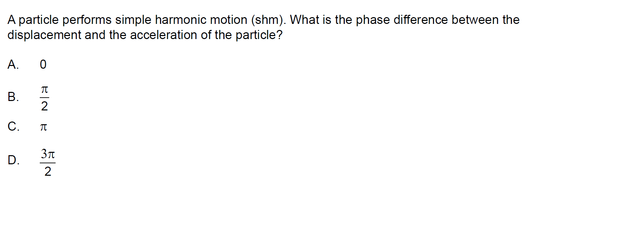Click the 3π numerator in option D

click(x=48, y=154)
